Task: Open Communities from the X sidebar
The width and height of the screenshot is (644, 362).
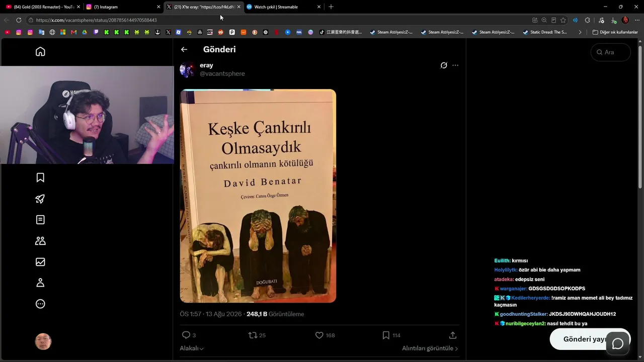Action: [40, 241]
